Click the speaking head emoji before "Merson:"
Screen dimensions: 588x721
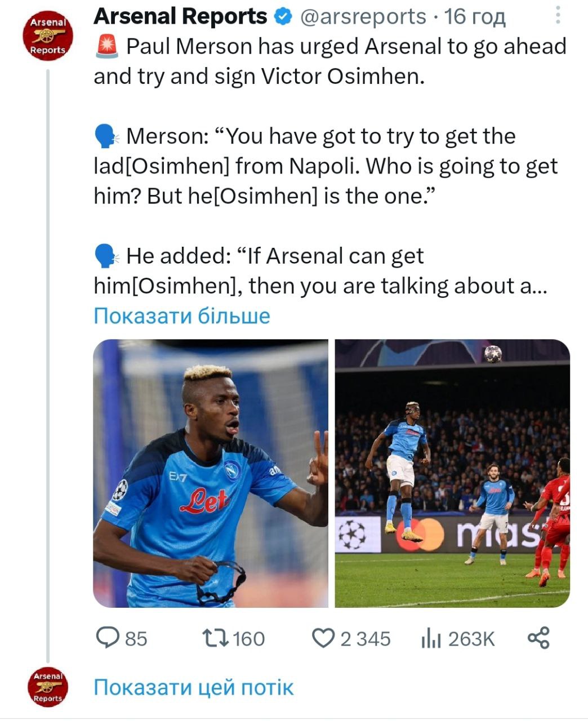coord(106,136)
